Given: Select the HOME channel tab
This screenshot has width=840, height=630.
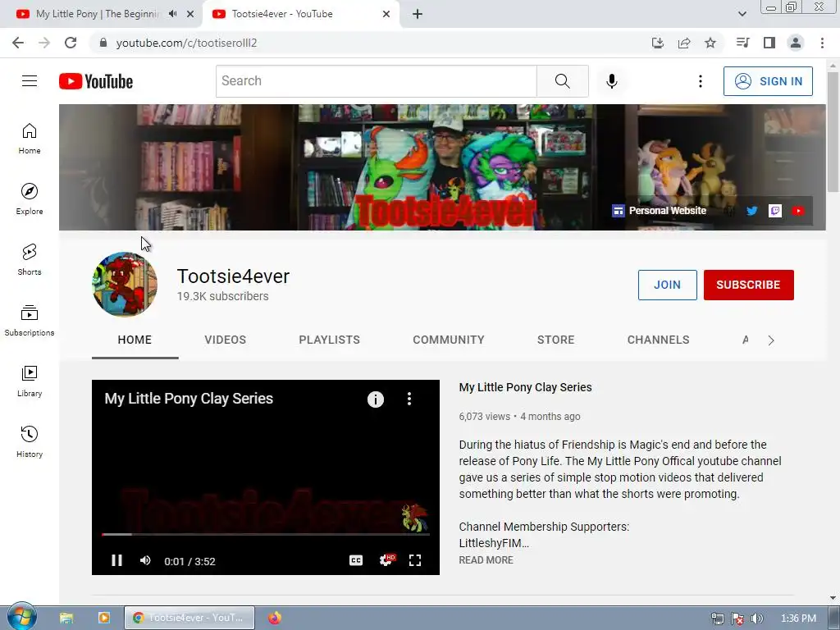Looking at the screenshot, I should 135,340.
